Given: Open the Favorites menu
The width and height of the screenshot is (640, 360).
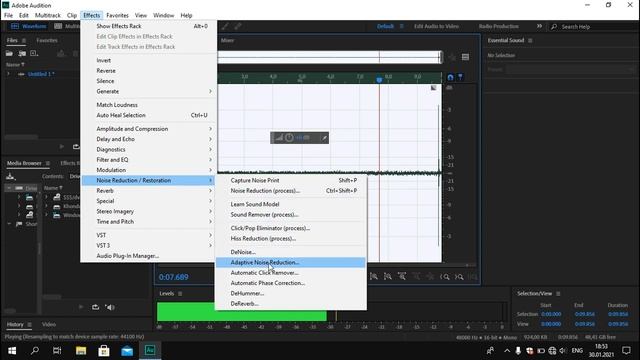Looking at the screenshot, I should (x=118, y=15).
